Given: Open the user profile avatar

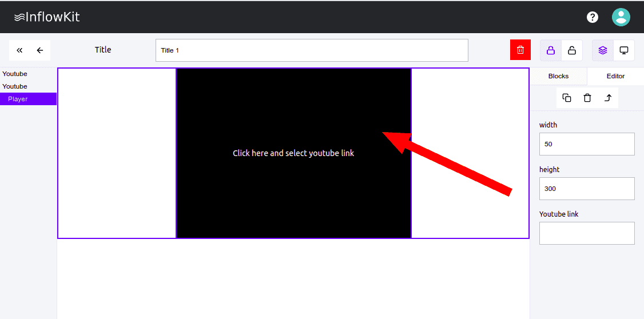Looking at the screenshot, I should coord(621,17).
